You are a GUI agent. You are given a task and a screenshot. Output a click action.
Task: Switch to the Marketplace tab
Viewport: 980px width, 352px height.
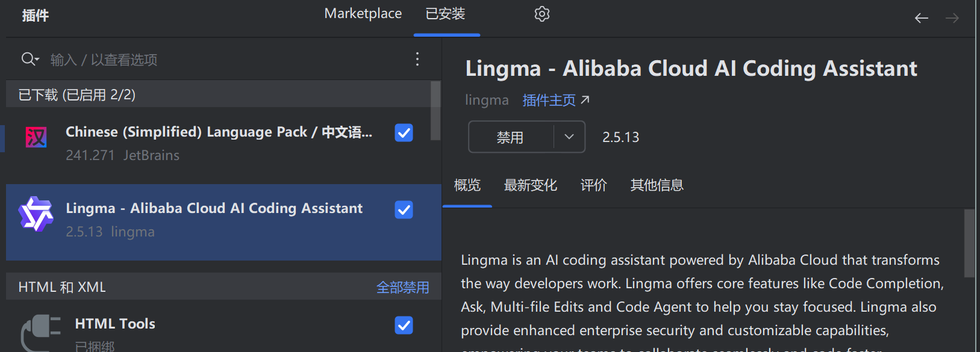click(363, 13)
